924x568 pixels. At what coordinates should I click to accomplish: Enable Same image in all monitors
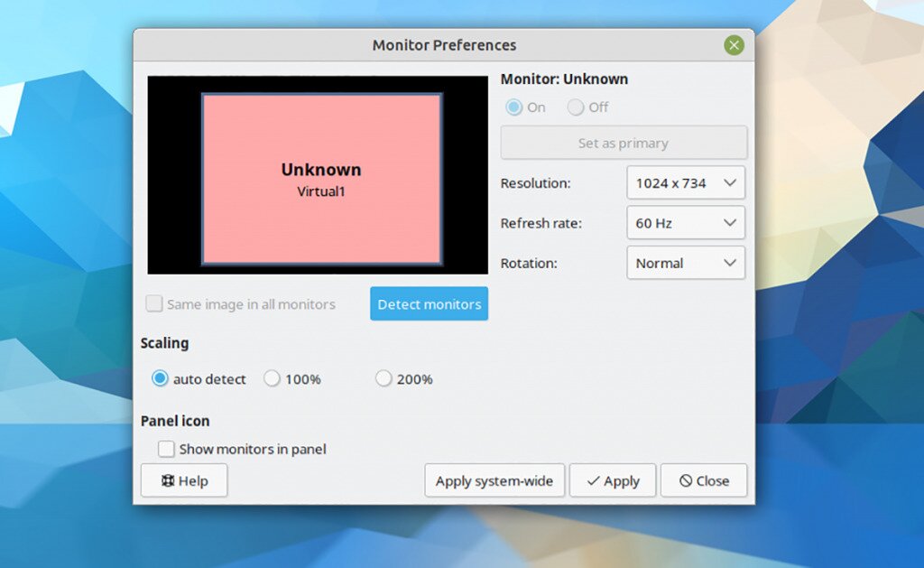154,303
